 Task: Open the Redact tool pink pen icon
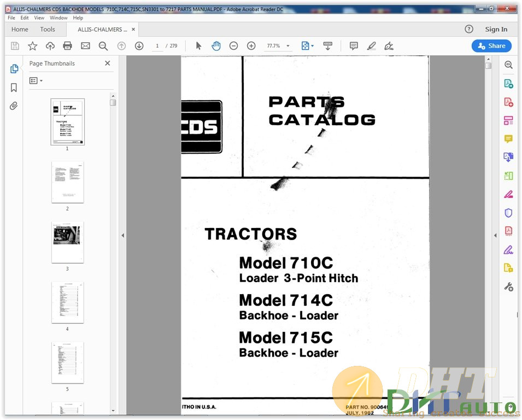508,194
